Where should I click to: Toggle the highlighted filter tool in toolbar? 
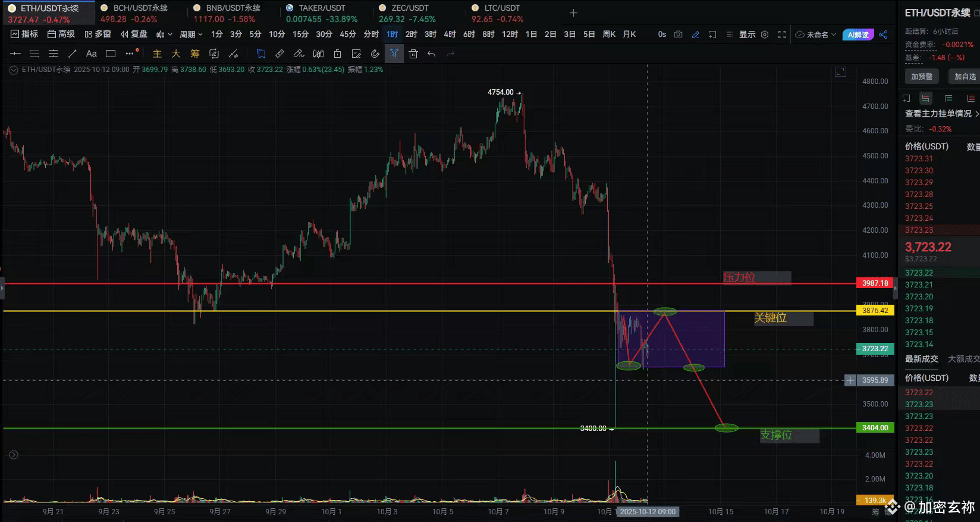click(x=394, y=54)
